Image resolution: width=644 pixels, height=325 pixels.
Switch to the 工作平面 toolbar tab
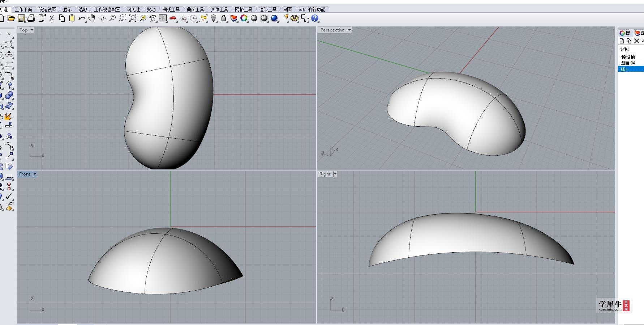tap(23, 9)
